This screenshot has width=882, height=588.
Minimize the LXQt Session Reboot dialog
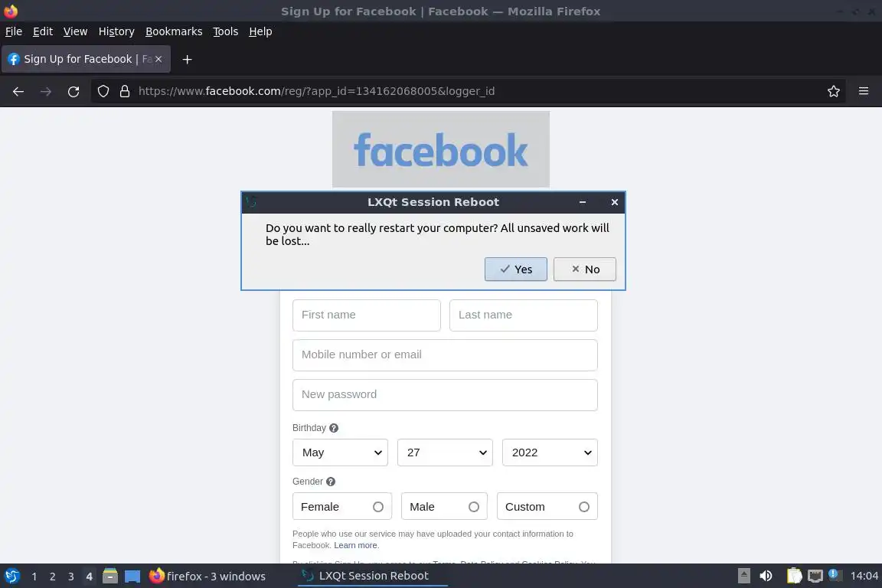coord(583,202)
